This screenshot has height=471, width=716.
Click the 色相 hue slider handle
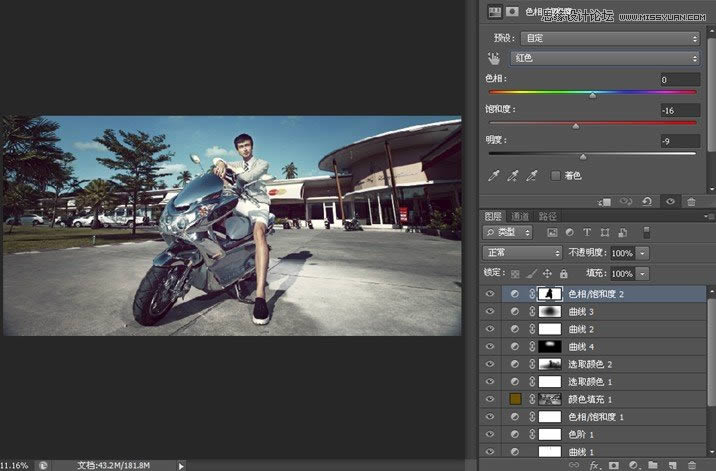[592, 95]
